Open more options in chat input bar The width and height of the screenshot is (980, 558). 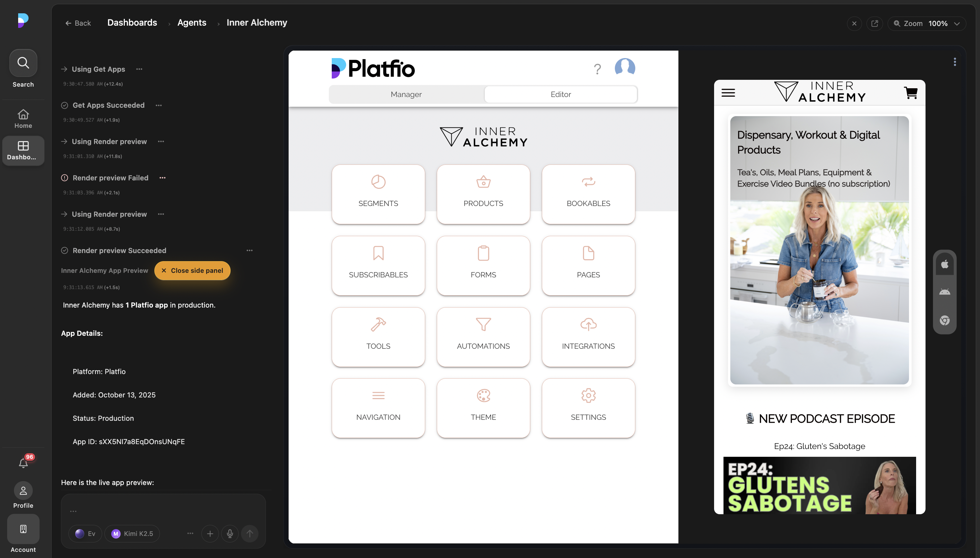(x=190, y=533)
